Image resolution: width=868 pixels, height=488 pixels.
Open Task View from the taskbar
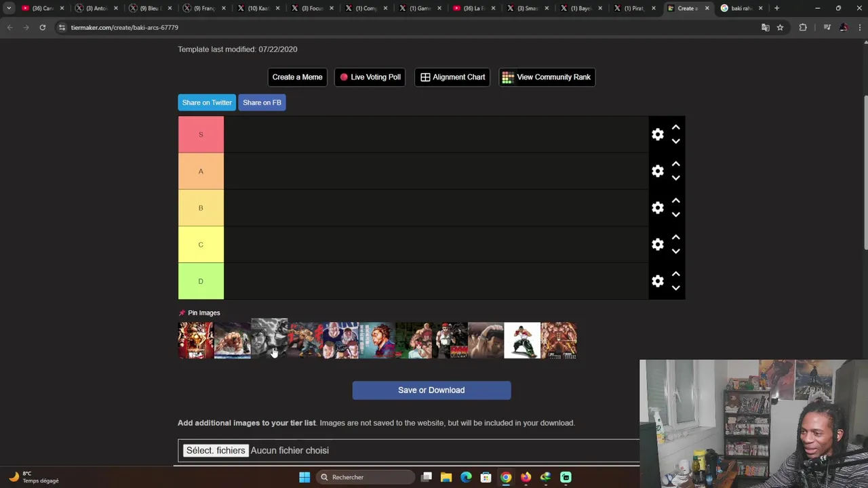(x=427, y=477)
